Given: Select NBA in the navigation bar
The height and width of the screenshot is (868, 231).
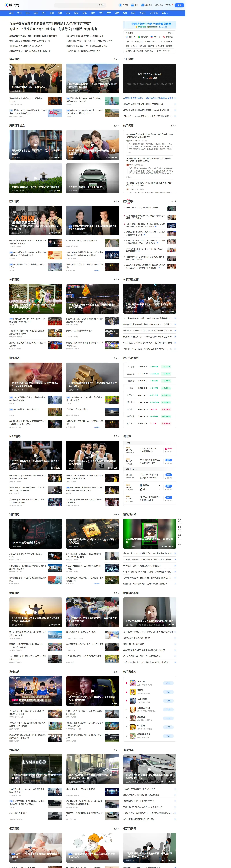Looking at the screenshot, I should point(68,13).
